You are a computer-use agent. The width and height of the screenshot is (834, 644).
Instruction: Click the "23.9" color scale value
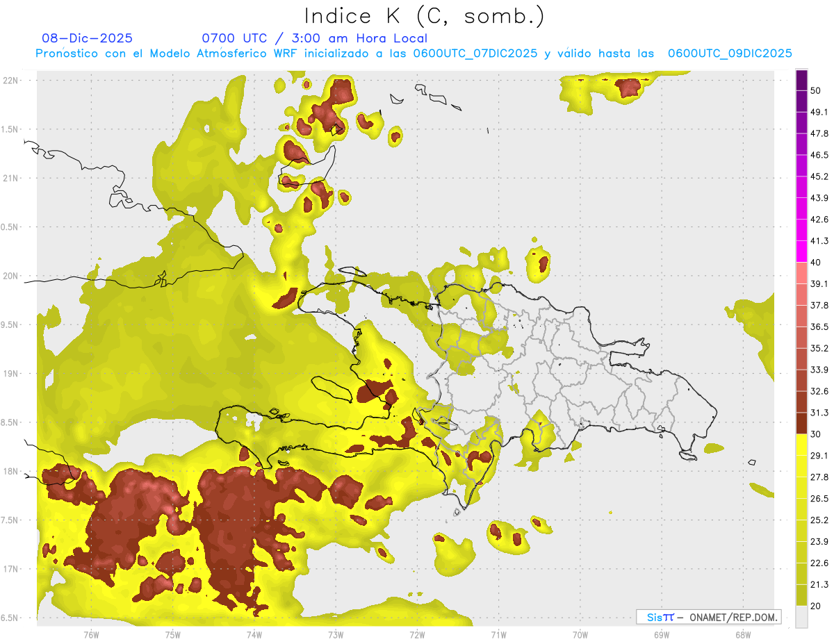[819, 541]
